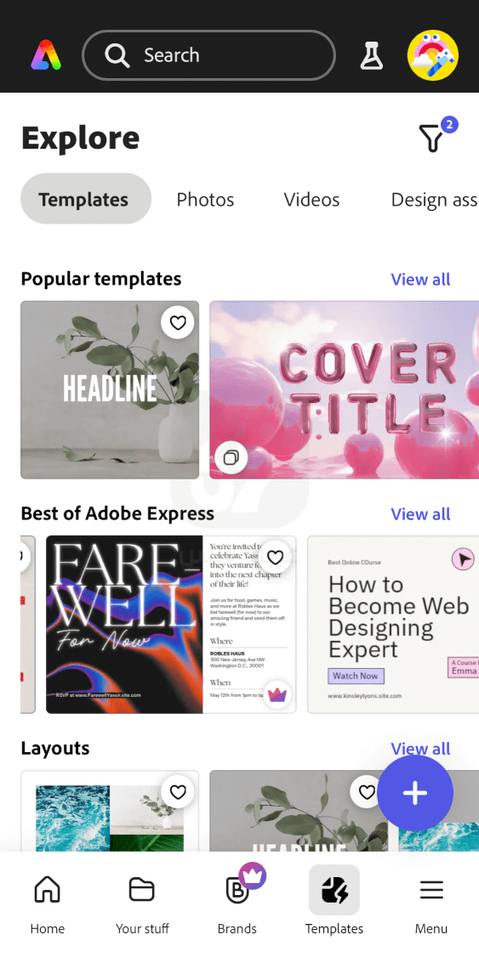Open the Farewell For Now invitation template
Screen dimensions: 479x980
(171, 625)
